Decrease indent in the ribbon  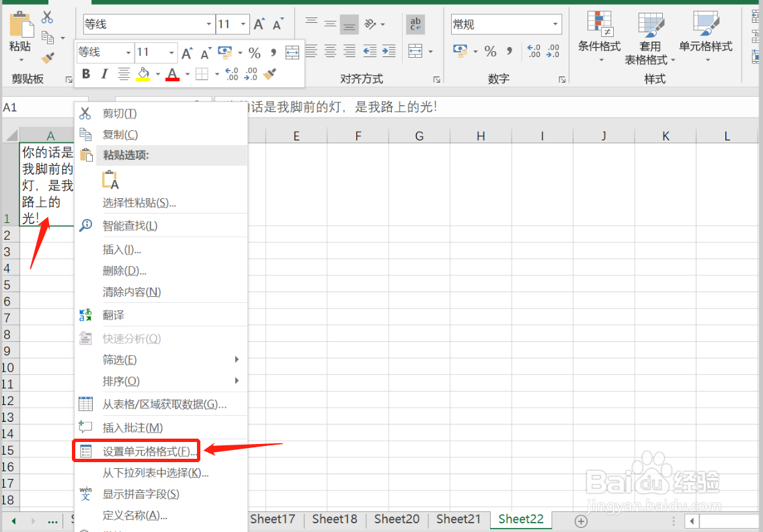370,50
